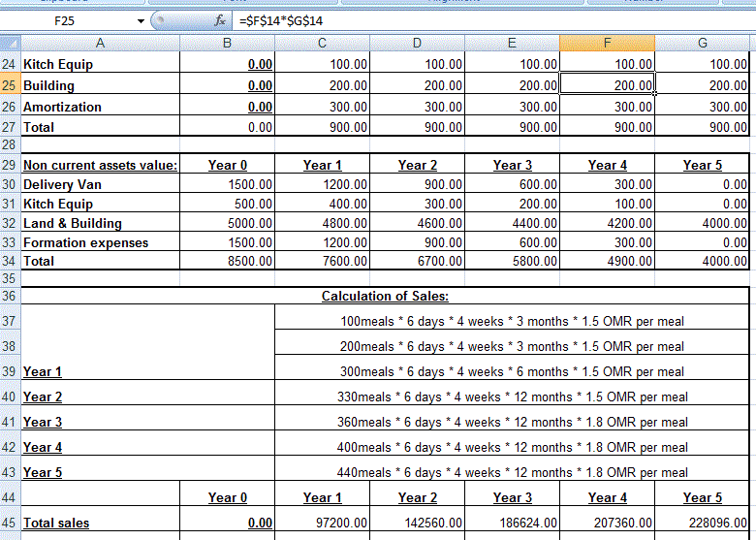Open the Name Box dropdown arrow
The height and width of the screenshot is (540, 756).
point(141,21)
